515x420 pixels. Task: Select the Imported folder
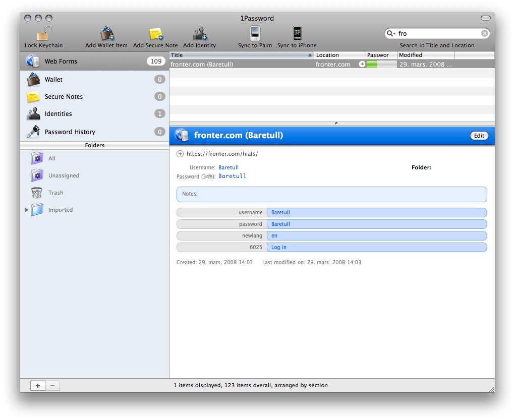(x=95, y=210)
